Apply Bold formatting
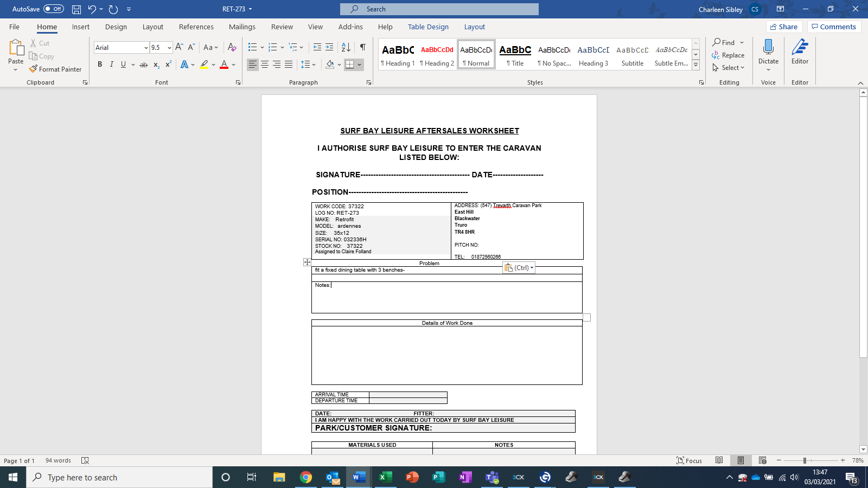 coord(100,65)
